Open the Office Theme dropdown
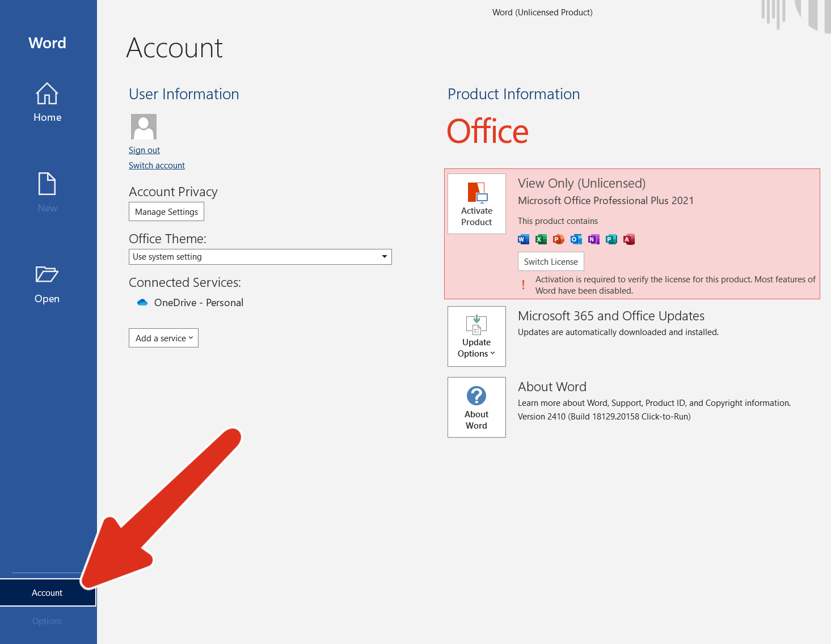 click(x=260, y=257)
